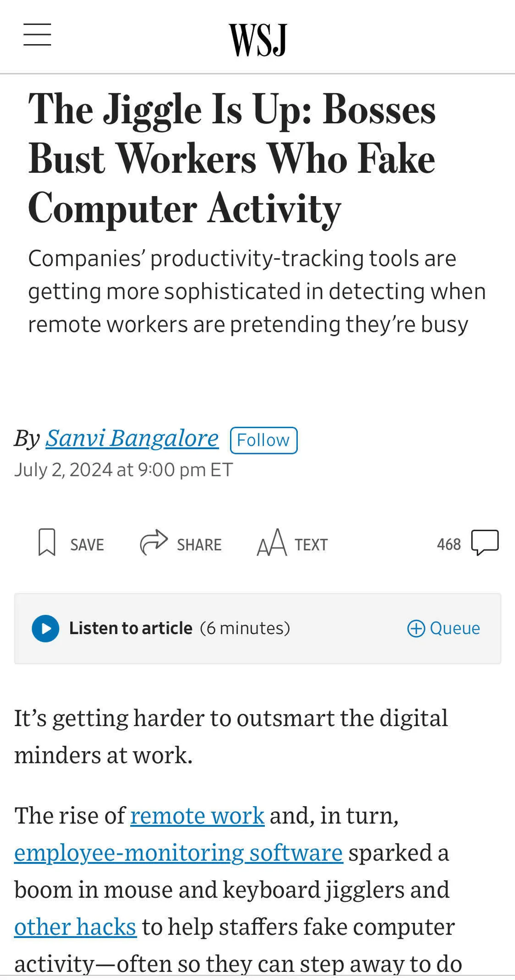Click the WSJ logo
Screen dimensions: 515x980
point(257,40)
